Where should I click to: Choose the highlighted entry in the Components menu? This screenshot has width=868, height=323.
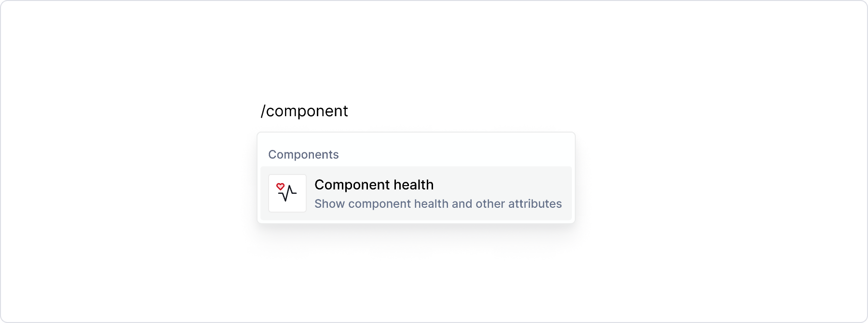(x=416, y=193)
